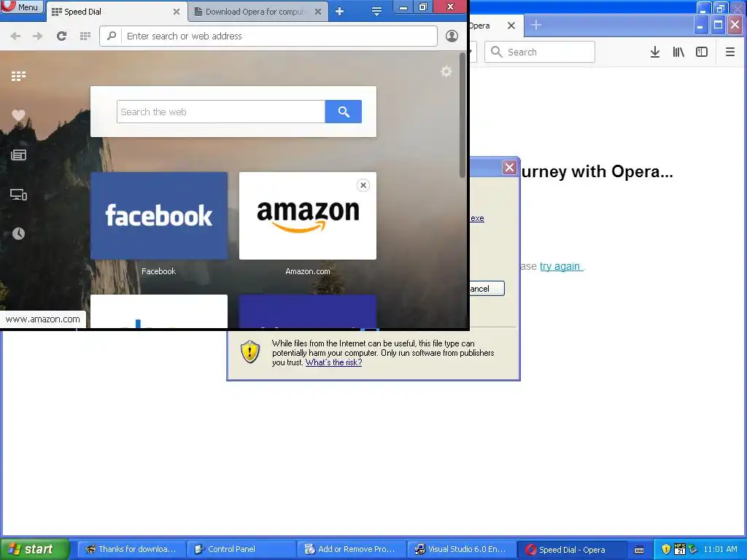This screenshot has width=747, height=560.
Task: Open a new tab in Firefox
Action: [x=536, y=25]
